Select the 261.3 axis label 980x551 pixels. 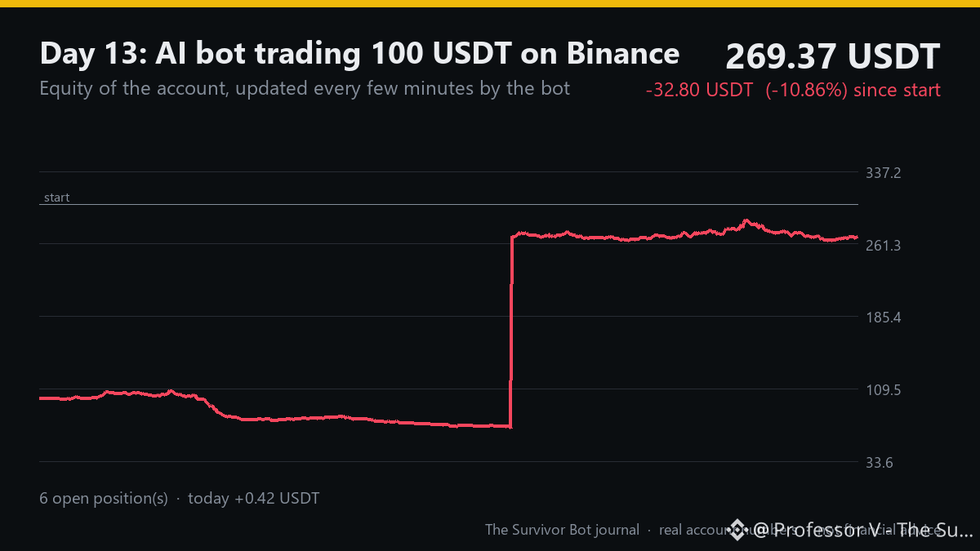(x=883, y=245)
